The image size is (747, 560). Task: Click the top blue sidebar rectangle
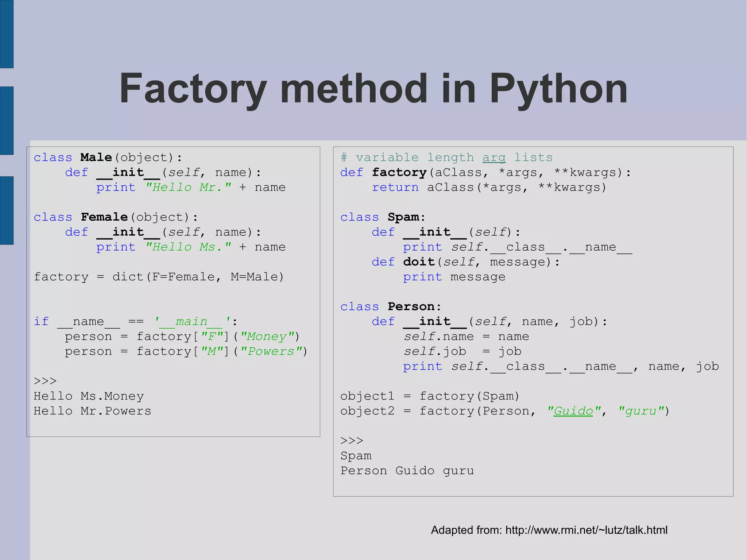pyautogui.click(x=7, y=34)
